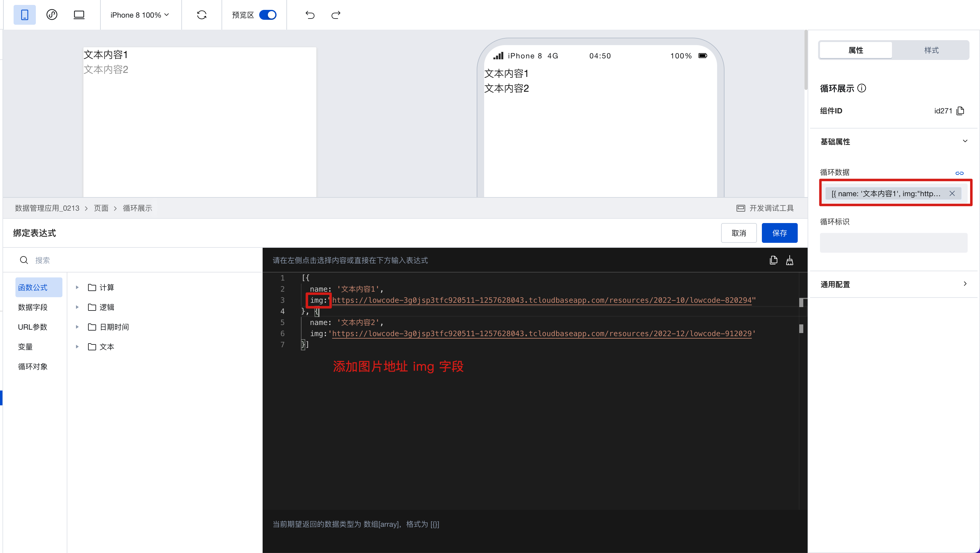Select the mobile phone device view icon
The height and width of the screenshot is (553, 980).
click(24, 15)
